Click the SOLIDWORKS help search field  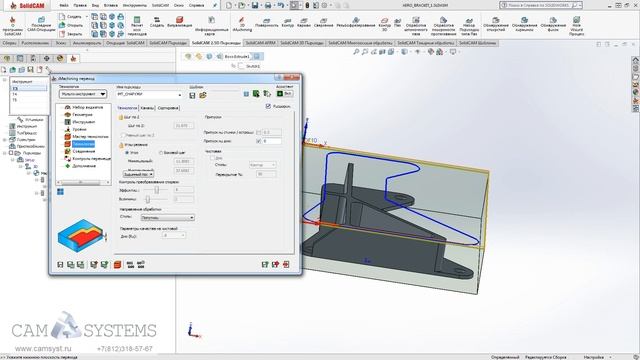[x=541, y=5]
